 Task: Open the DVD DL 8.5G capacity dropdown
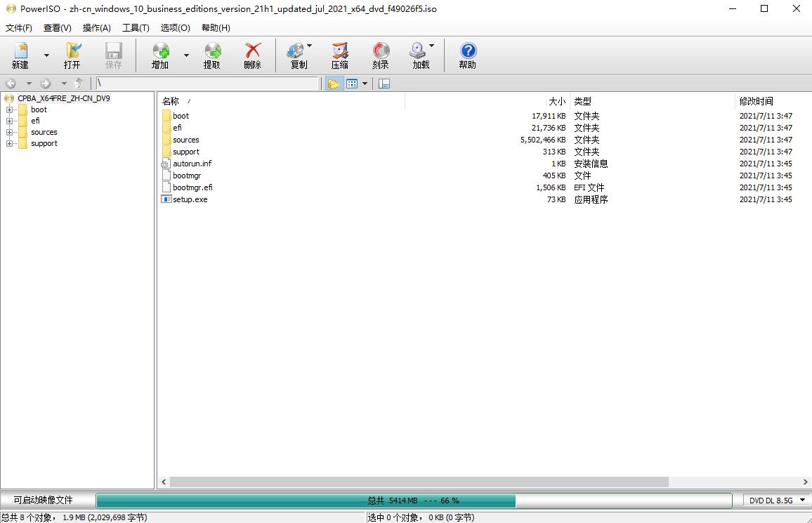tap(775, 500)
